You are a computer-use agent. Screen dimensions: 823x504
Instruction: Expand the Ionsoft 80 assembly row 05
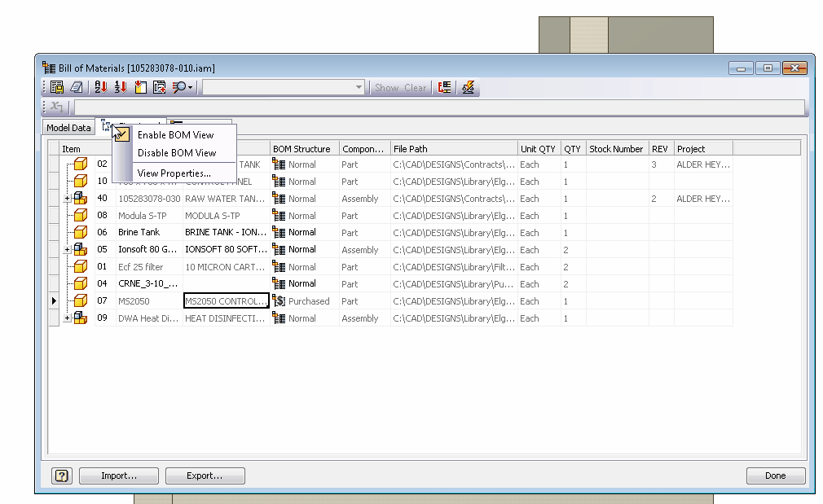[67, 250]
